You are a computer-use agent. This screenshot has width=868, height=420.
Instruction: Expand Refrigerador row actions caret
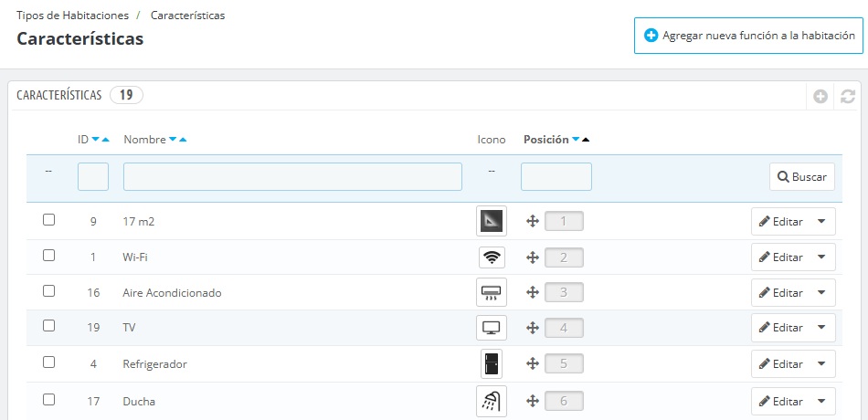822,364
